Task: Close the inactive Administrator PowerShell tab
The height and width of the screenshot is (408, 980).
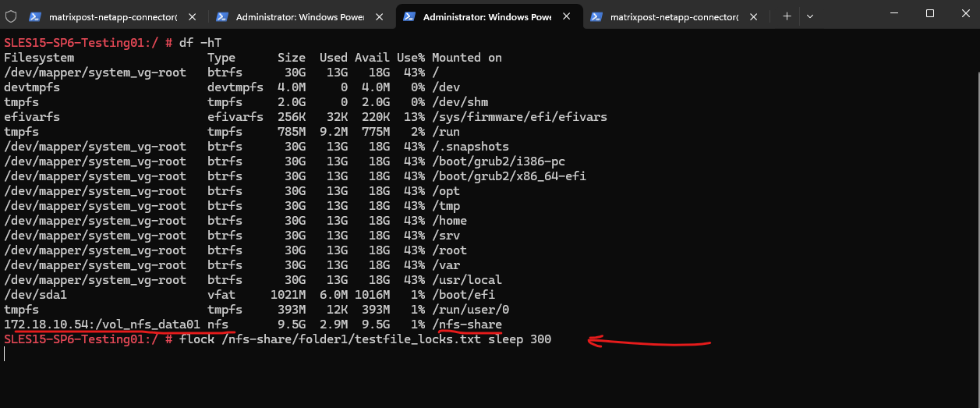Action: tap(381, 16)
